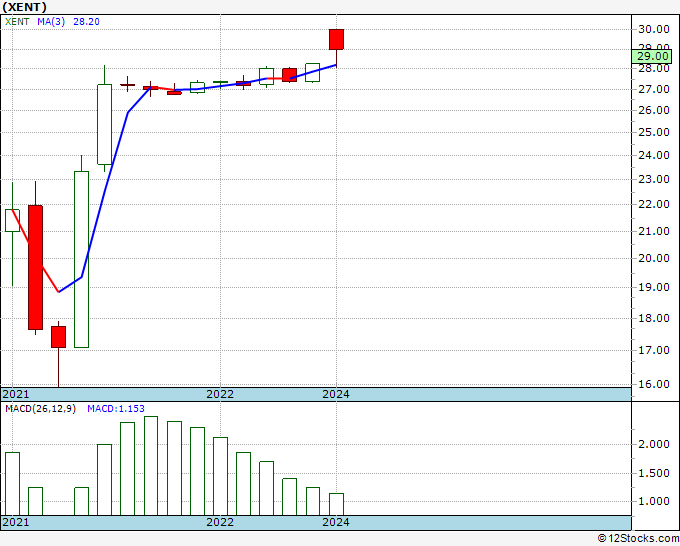The width and height of the screenshot is (680, 546).
Task: Click the tall red candle spanning 22 to 17.6
Action: [x=36, y=267]
